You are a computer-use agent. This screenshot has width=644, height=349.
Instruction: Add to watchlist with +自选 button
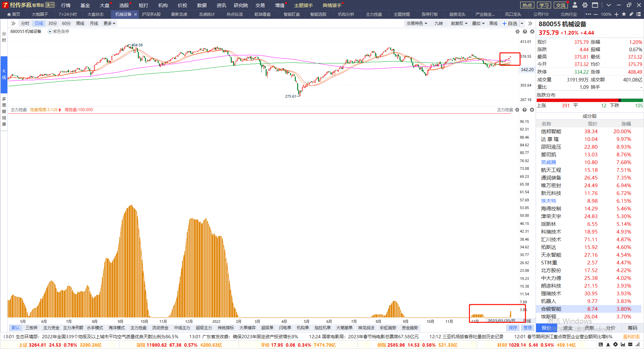point(510,23)
